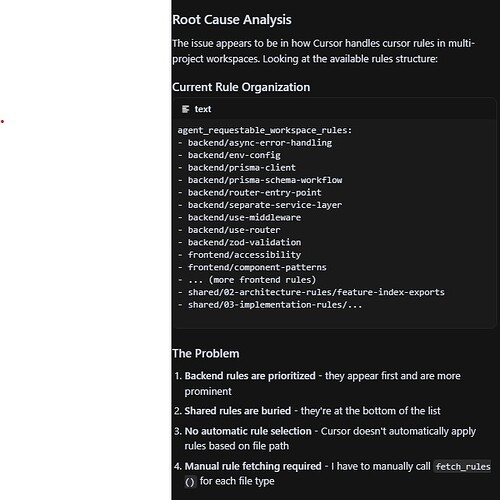Click 'Shared rules are buried' bold text
The height and width of the screenshot is (500, 500).
(238, 411)
